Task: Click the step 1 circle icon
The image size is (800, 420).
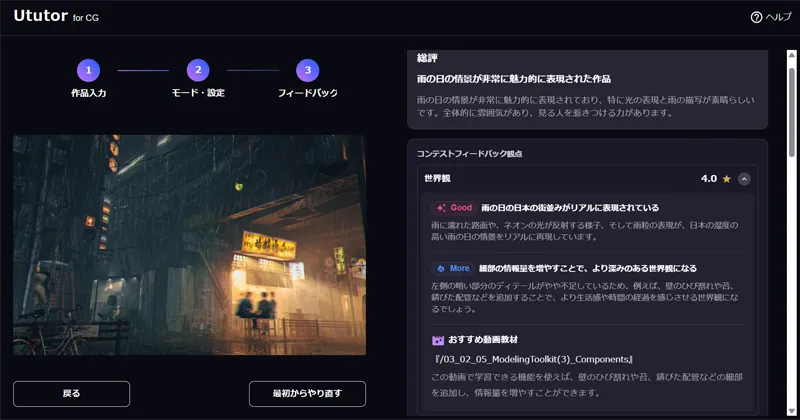Action: coord(88,70)
